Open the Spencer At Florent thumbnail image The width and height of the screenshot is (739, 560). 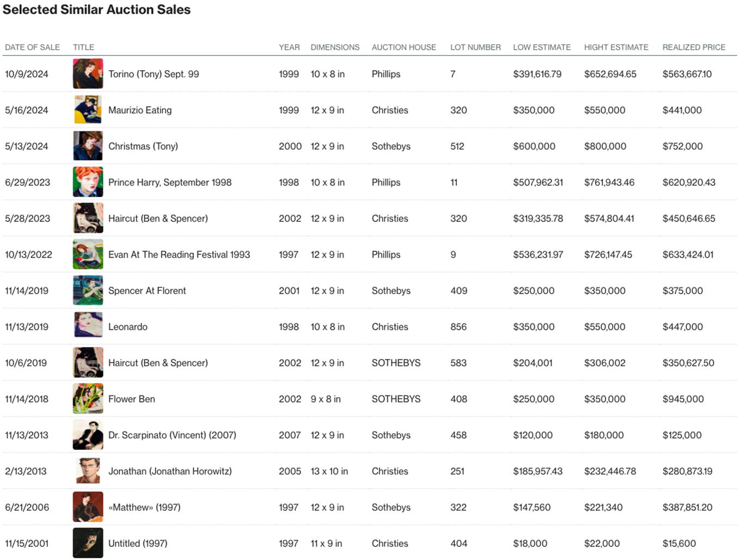(88, 290)
